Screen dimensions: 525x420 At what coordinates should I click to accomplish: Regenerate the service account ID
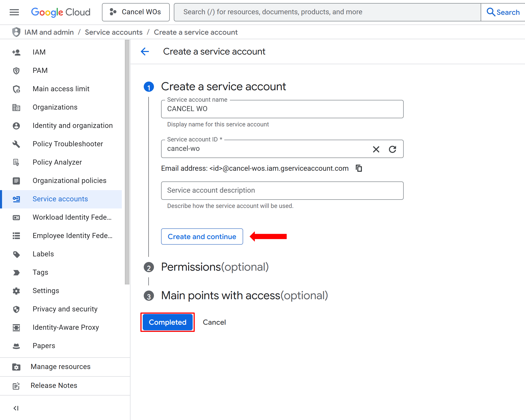click(392, 149)
